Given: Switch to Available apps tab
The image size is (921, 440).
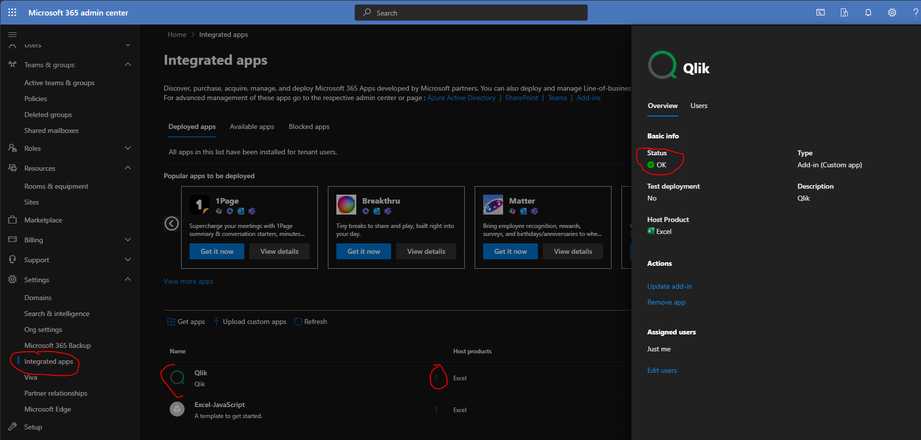Looking at the screenshot, I should (x=252, y=127).
